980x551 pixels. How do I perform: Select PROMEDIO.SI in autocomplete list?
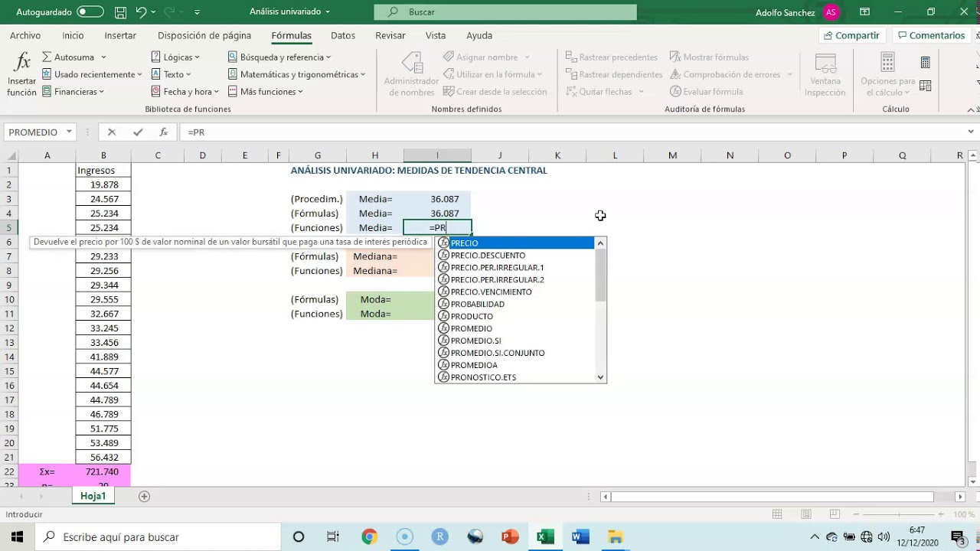coord(515,341)
